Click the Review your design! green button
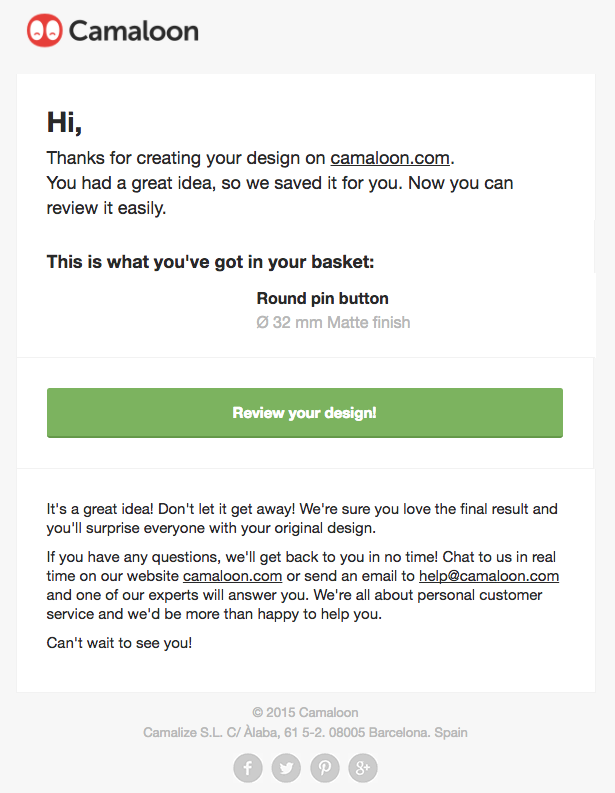The width and height of the screenshot is (615, 793). (x=304, y=413)
